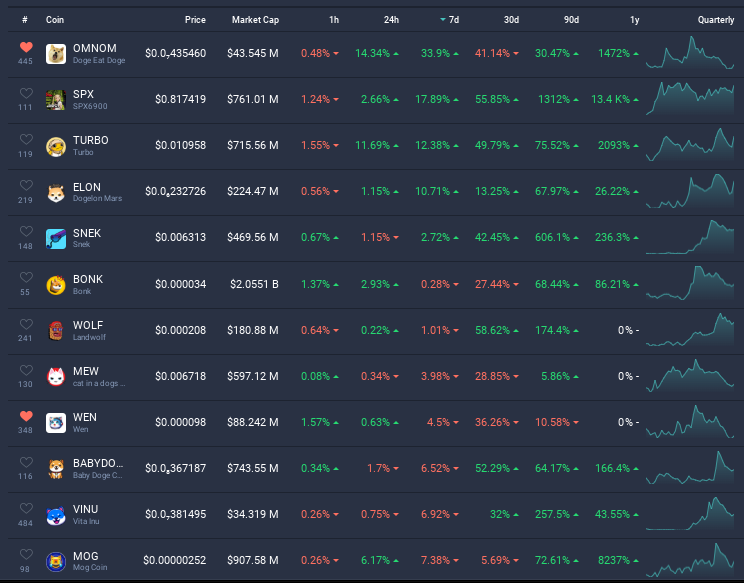Sort table by Market Cap header
The width and height of the screenshot is (744, 583).
[x=255, y=19]
